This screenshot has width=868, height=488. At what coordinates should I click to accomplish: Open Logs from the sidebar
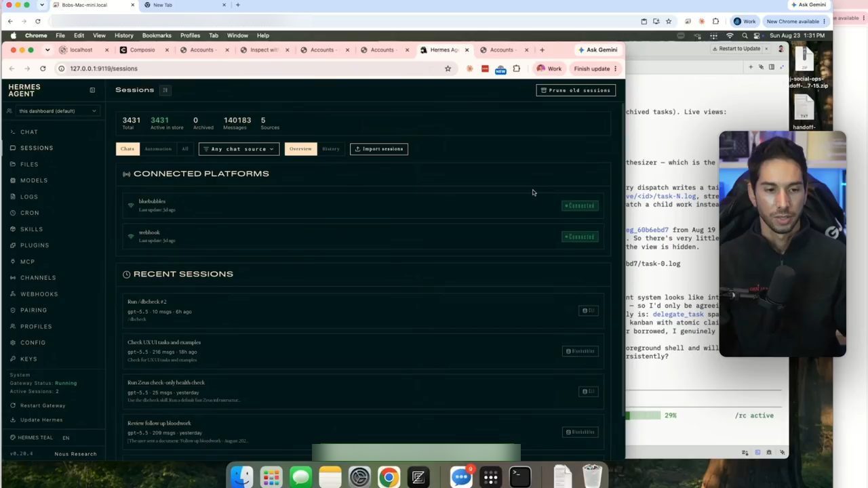28,197
